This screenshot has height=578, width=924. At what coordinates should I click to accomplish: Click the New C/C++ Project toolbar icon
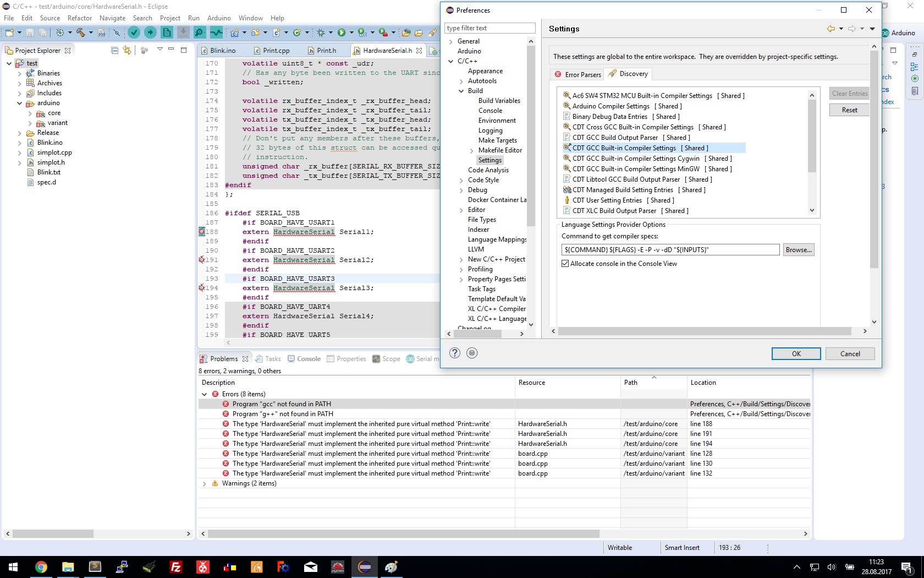click(235, 32)
